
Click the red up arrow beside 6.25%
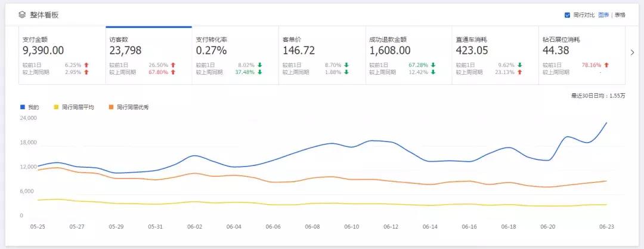86,64
